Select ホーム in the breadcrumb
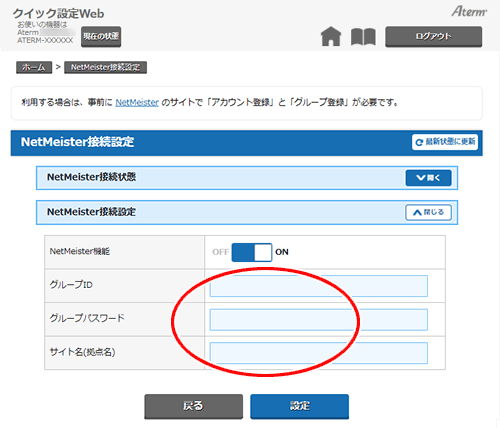500x428 pixels. pos(34,67)
